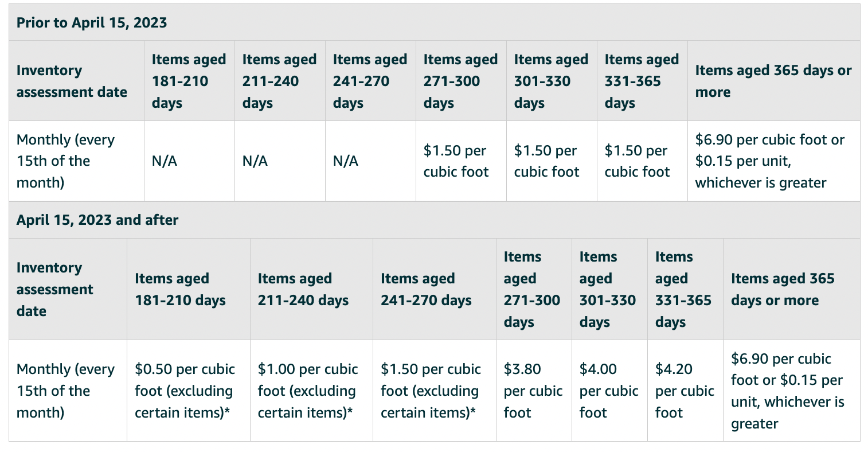Select bottom table $6.90 per cubic foot cell
Viewport: 868px width, 452px height.
792,391
